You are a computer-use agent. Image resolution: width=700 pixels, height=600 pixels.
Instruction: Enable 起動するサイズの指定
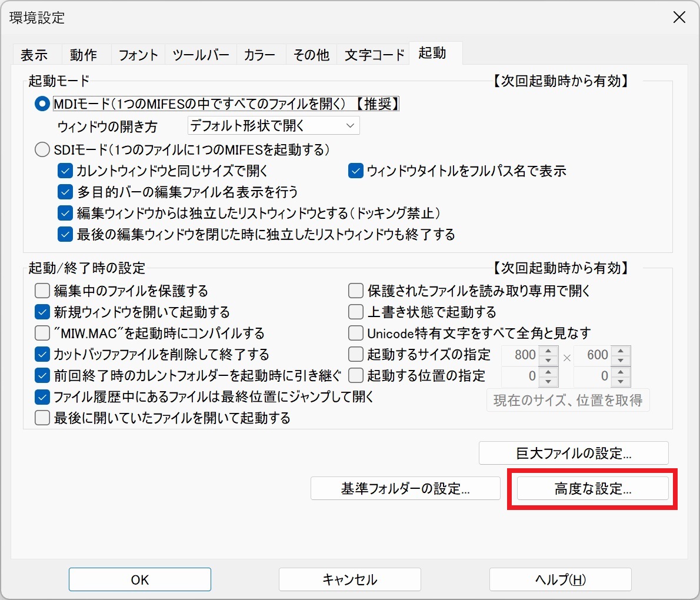click(355, 354)
